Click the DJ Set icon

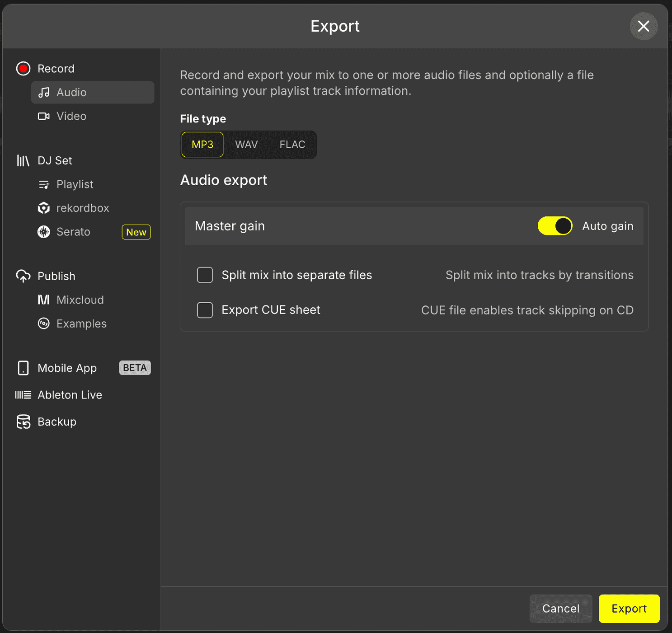tap(23, 160)
